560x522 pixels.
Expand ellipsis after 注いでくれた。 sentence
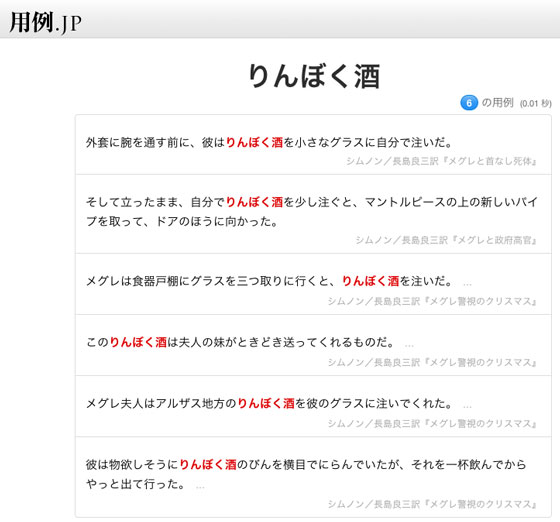(467, 406)
